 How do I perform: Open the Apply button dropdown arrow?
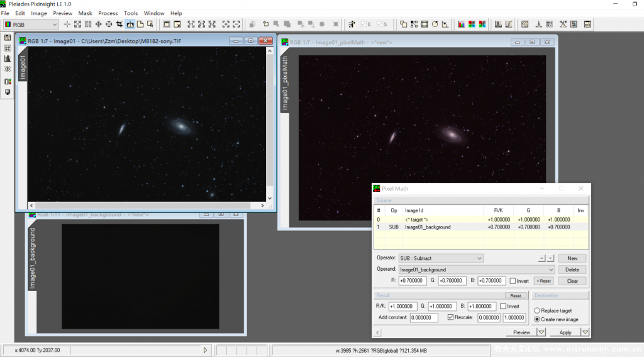586,332
